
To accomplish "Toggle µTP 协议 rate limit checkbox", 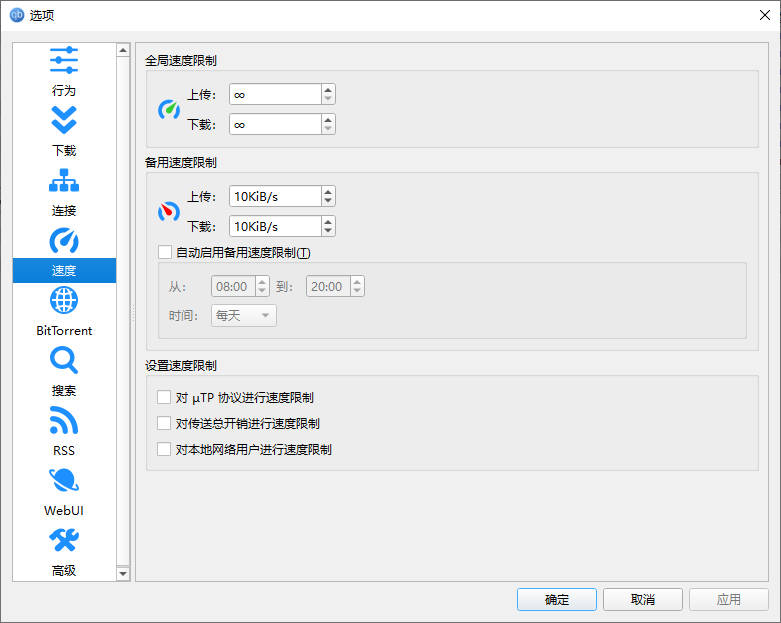I will pos(165,397).
